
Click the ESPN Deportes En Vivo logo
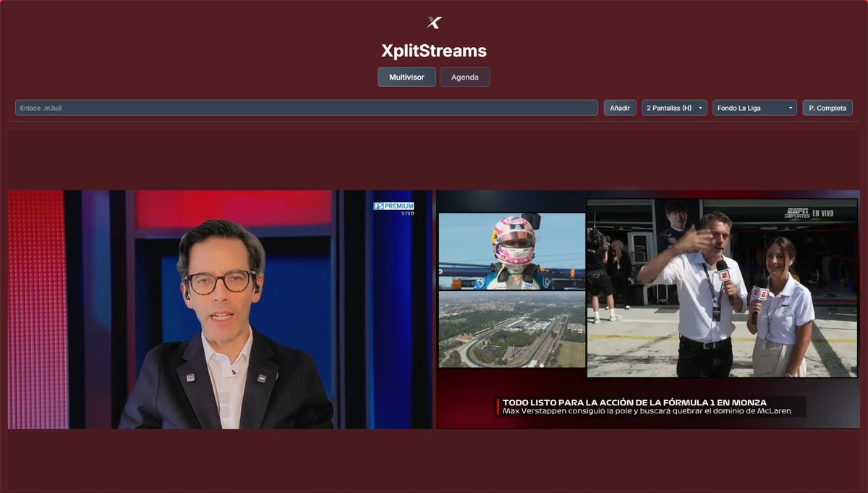[x=809, y=213]
